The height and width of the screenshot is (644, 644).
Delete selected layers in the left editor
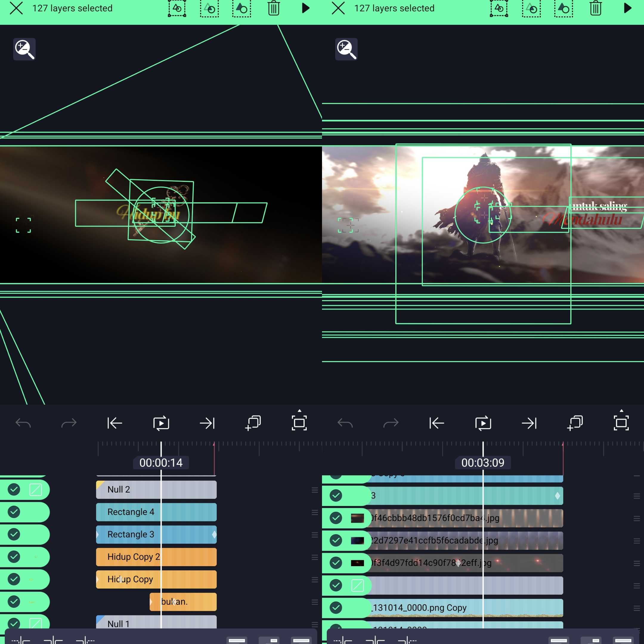[274, 8]
